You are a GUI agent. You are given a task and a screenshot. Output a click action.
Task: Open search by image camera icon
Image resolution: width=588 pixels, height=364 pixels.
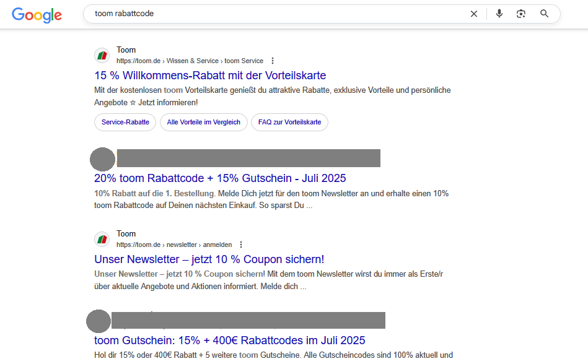521,14
